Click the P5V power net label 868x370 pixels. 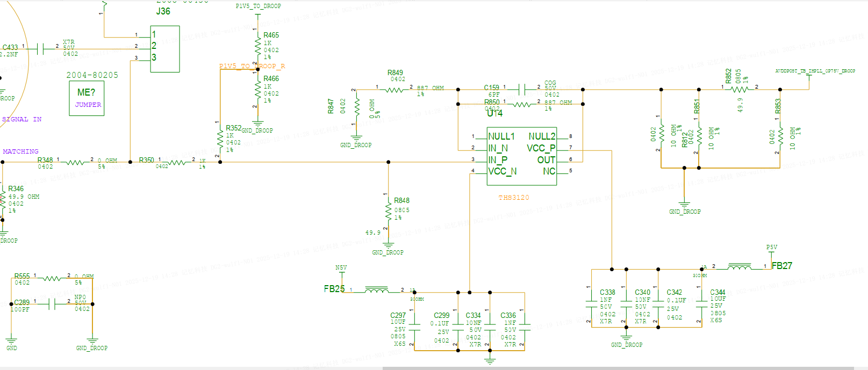[x=771, y=248]
